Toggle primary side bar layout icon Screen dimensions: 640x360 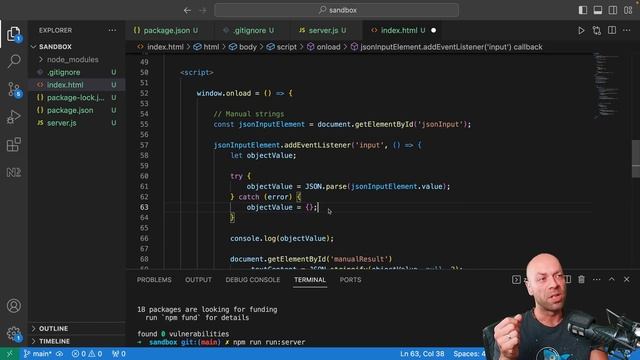click(x=582, y=10)
